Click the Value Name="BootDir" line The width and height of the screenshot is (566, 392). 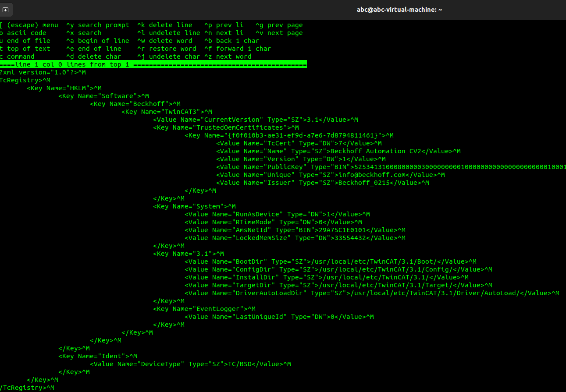coord(331,261)
